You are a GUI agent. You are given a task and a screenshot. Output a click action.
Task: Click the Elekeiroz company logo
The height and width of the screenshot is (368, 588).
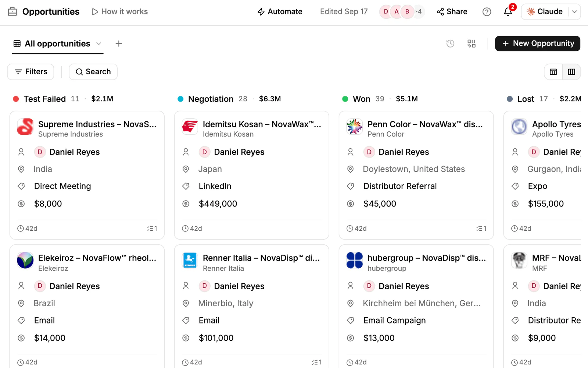(25, 261)
